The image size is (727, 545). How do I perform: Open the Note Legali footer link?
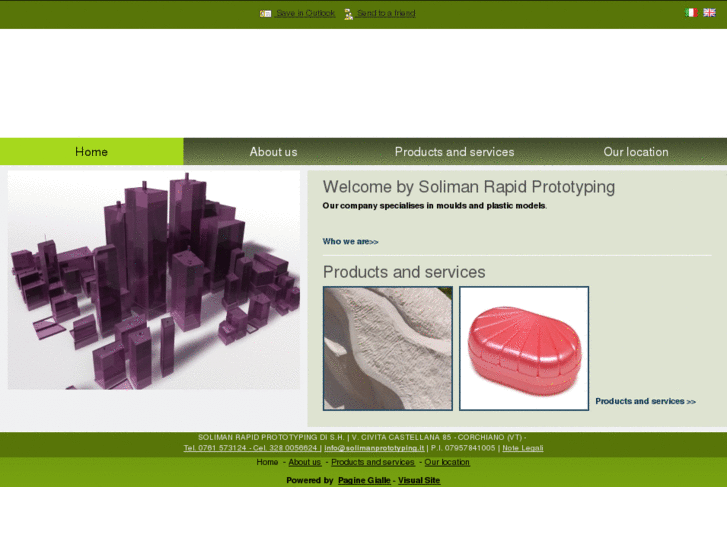523,448
